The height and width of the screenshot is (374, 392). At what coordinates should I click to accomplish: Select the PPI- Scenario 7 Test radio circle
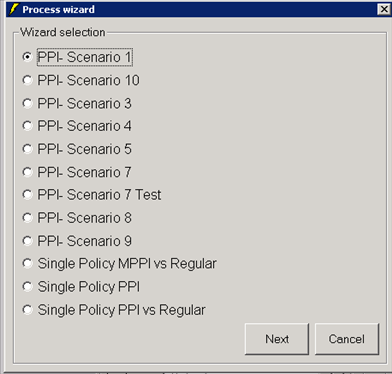pyautogui.click(x=27, y=195)
